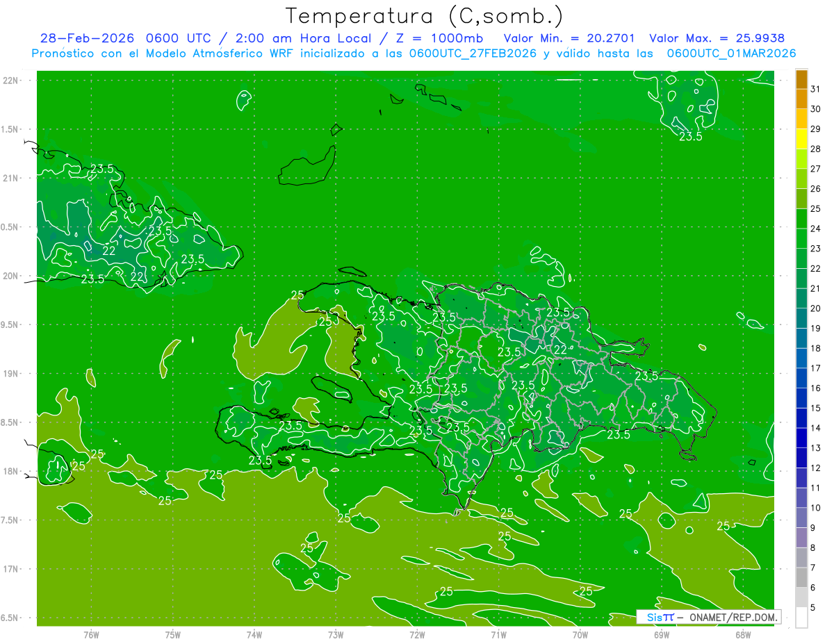Click the 19N latitude label

point(10,374)
